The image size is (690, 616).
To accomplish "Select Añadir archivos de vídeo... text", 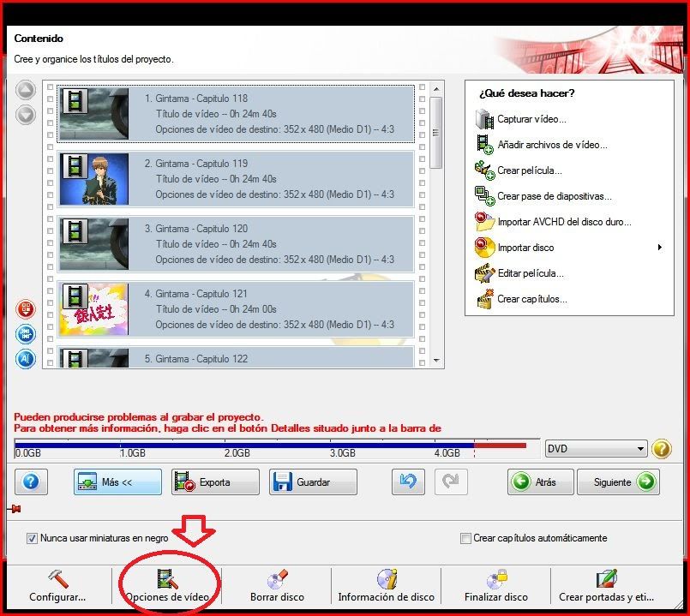I will tap(552, 145).
